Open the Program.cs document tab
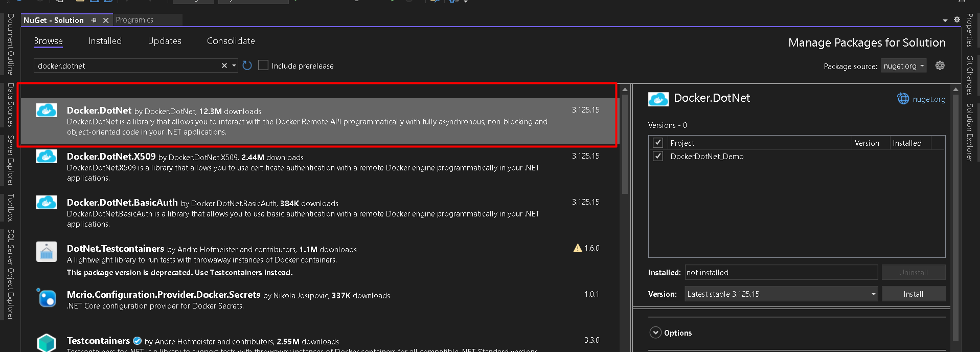 click(134, 20)
